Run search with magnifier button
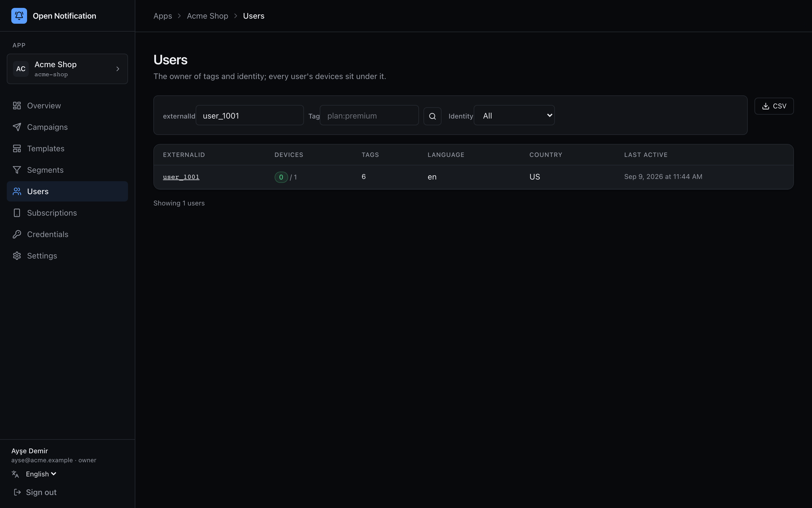812x508 pixels. click(x=432, y=116)
